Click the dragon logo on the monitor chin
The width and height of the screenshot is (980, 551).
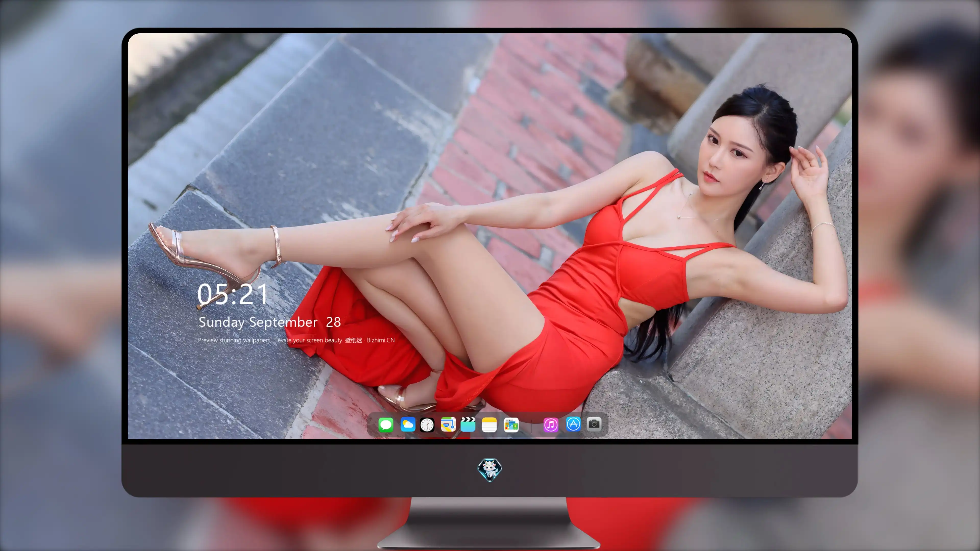click(x=490, y=470)
